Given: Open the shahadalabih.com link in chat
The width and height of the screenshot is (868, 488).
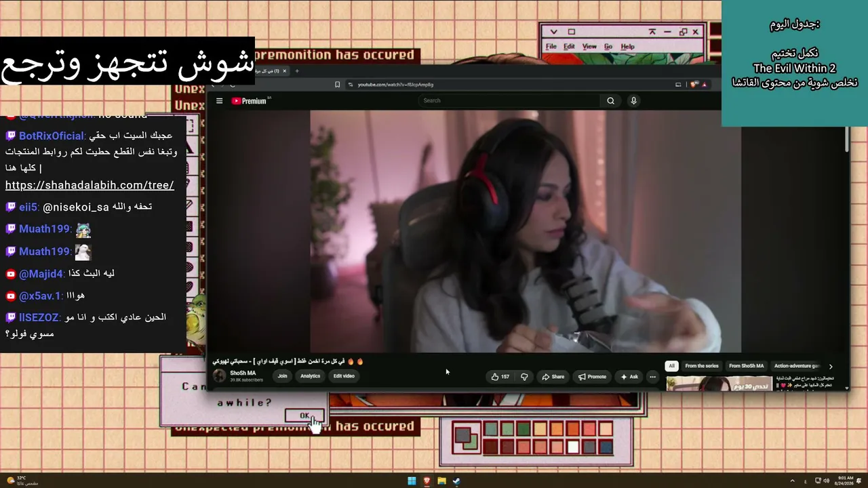Looking at the screenshot, I should [90, 185].
